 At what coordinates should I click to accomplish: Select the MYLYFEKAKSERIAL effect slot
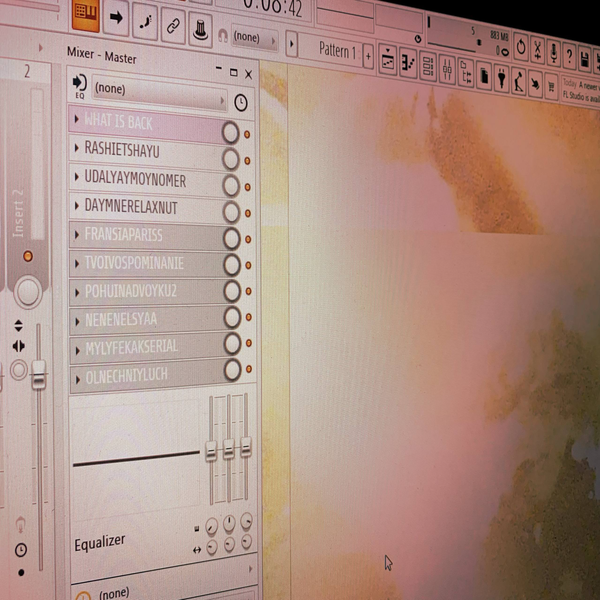point(150,346)
